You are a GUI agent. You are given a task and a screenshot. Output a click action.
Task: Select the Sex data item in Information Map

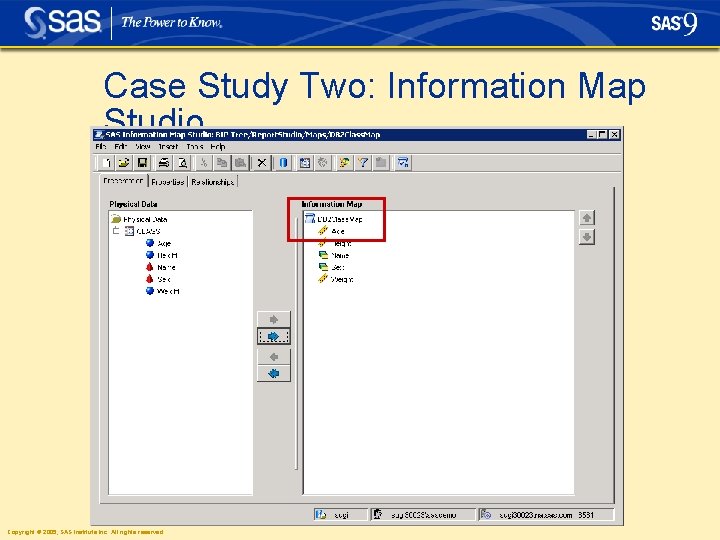(x=332, y=267)
